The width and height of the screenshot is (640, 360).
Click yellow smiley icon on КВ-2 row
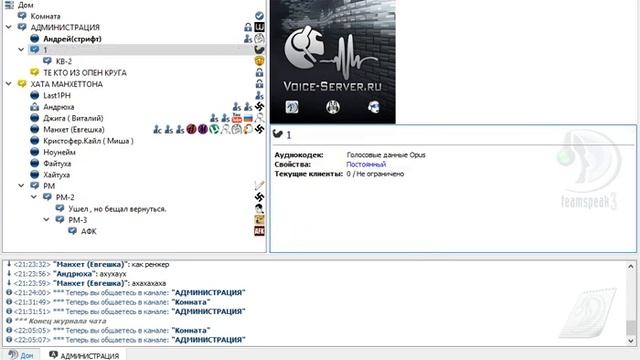[x=259, y=61]
